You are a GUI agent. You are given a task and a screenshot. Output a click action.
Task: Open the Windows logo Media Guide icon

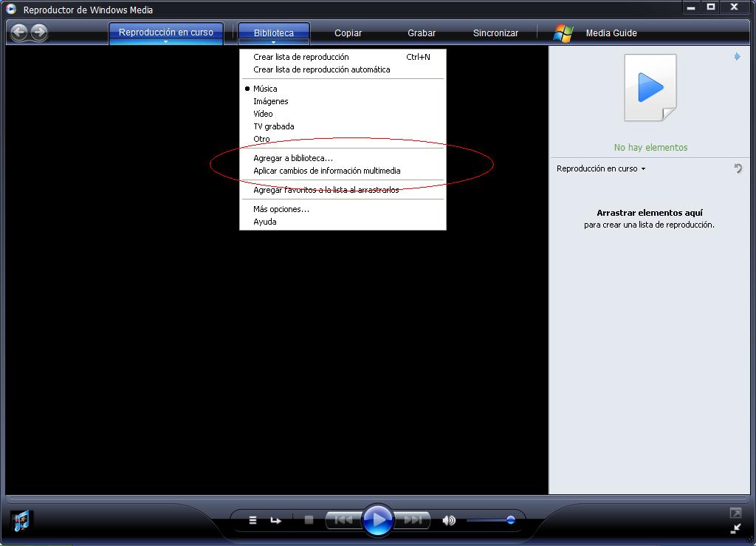[x=563, y=33]
